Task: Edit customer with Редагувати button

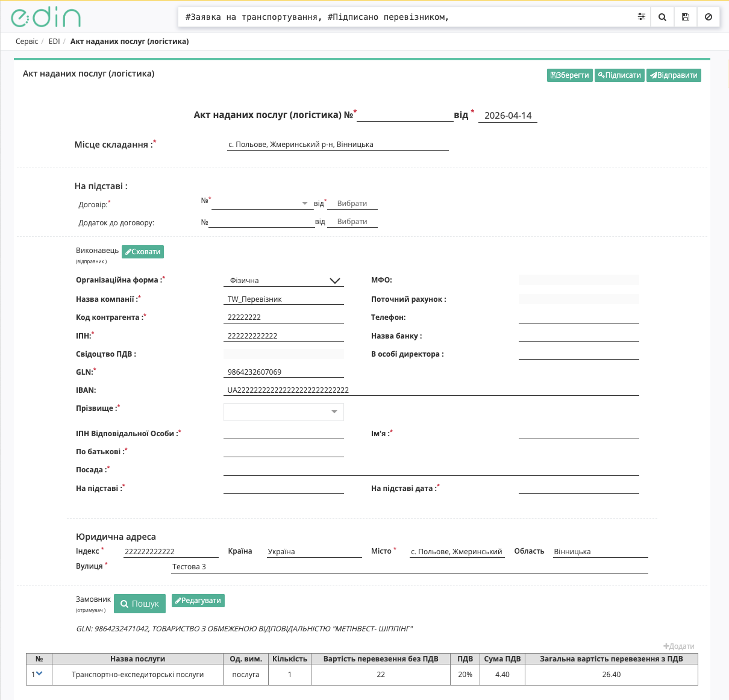Action: coord(198,601)
